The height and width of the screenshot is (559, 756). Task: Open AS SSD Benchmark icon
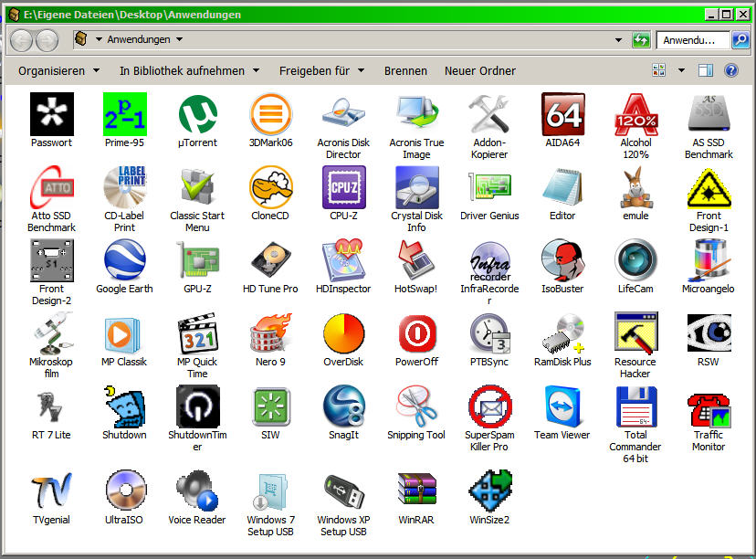coord(709,114)
